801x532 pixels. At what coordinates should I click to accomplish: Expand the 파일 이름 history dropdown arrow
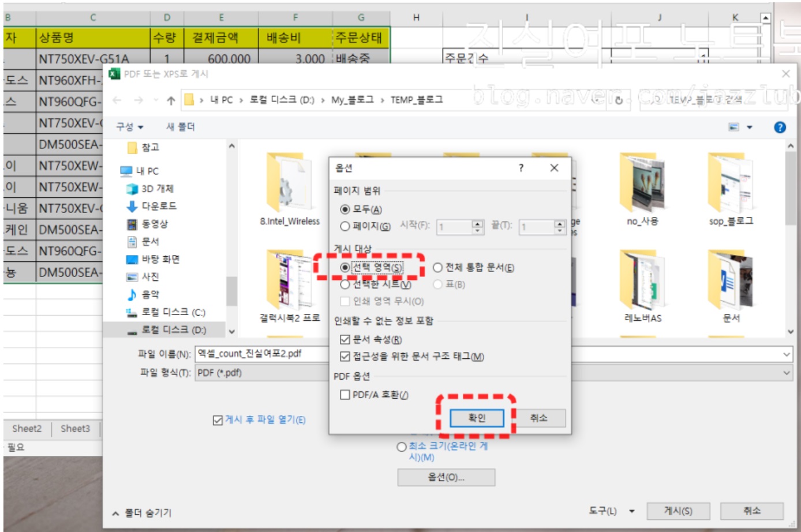[787, 354]
